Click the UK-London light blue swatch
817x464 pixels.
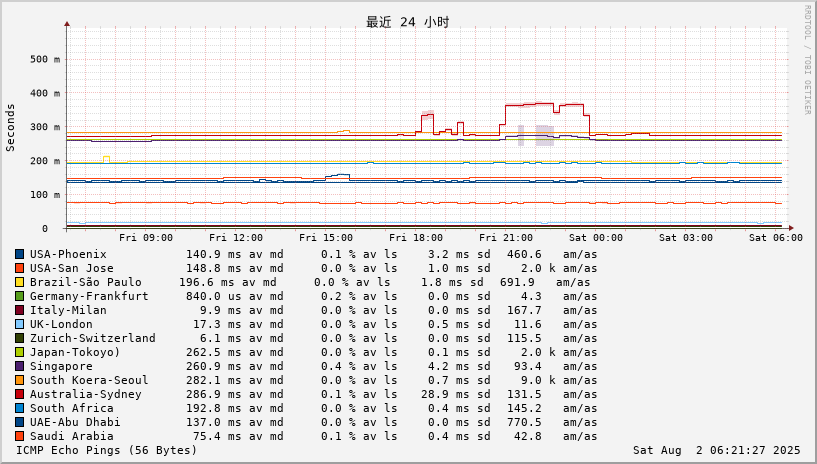coord(19,324)
